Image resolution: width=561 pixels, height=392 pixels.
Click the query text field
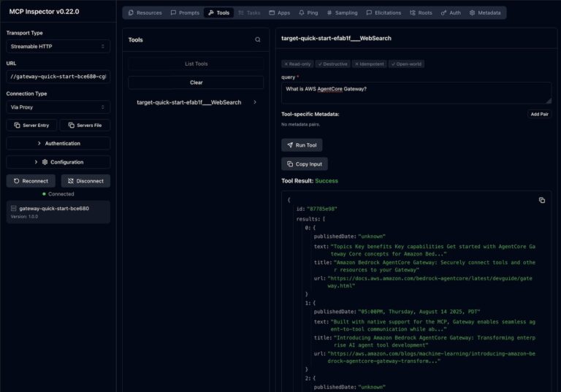coord(416,93)
